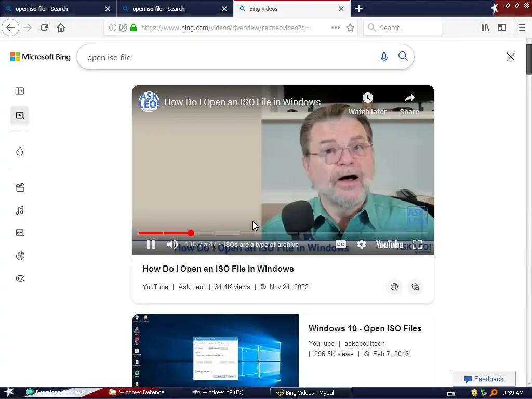Pause the playing video
Viewport: 532px width, 399px height.
click(x=151, y=244)
